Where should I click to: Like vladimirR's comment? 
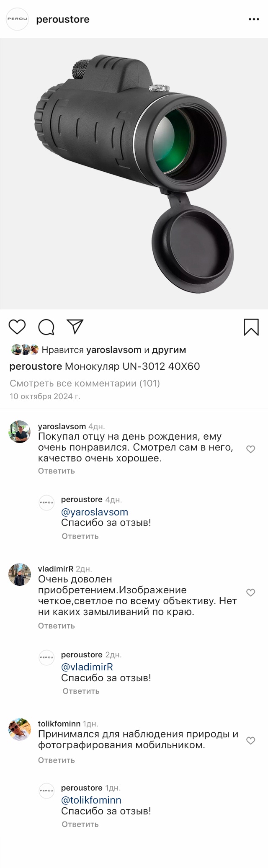pos(250,592)
